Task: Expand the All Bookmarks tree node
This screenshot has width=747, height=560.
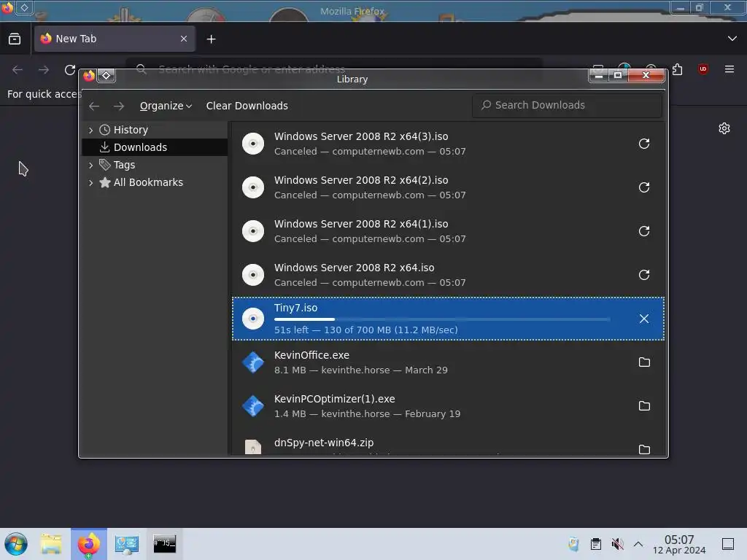Action: [90, 182]
